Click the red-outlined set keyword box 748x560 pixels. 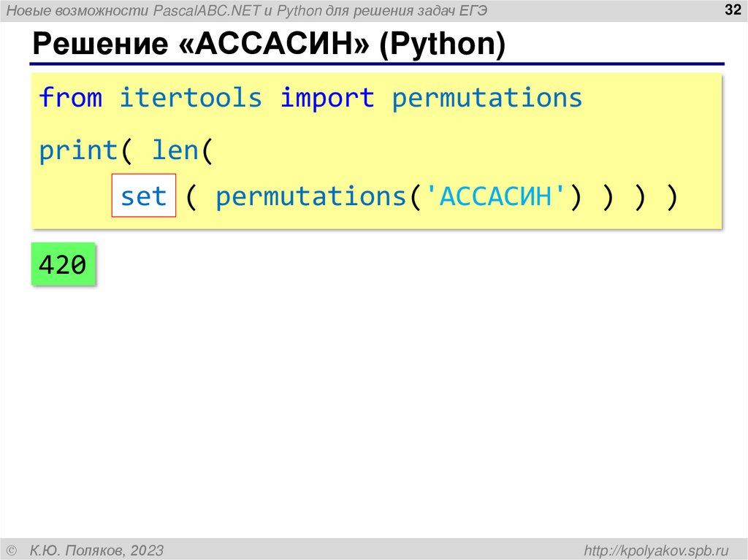[144, 194]
